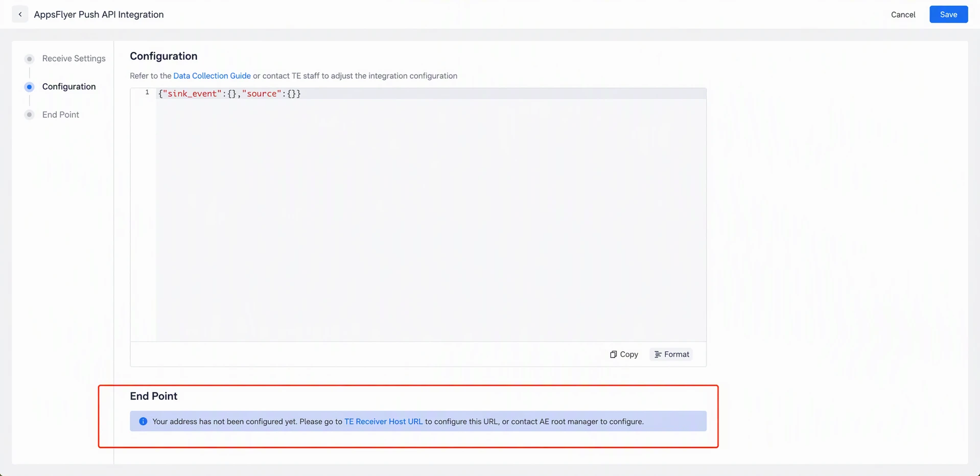Click the sink_event key in JSON
Image resolution: width=980 pixels, height=476 pixels.
(x=192, y=94)
